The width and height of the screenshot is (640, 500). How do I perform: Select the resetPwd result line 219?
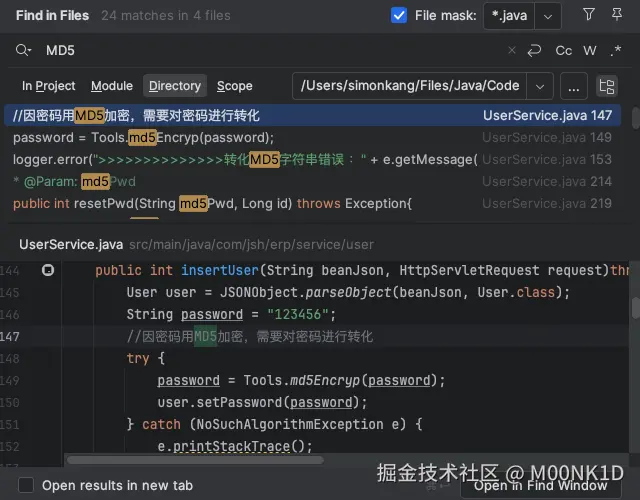[x=313, y=204]
